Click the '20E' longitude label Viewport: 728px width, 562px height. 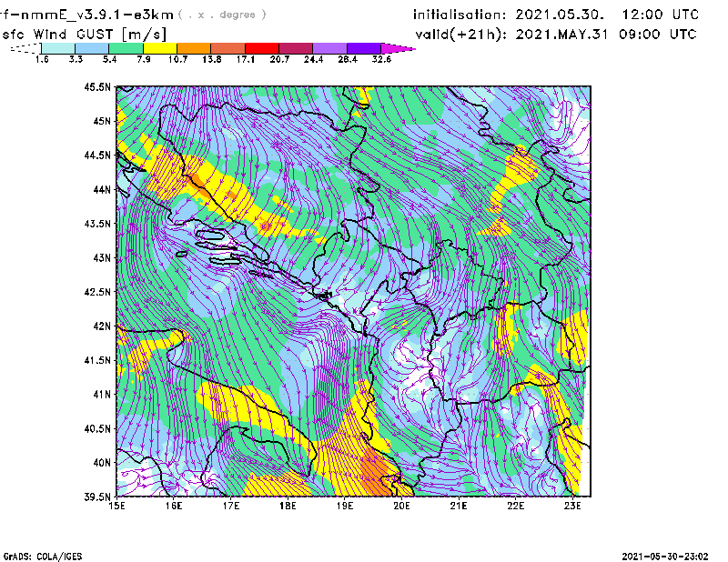(x=401, y=506)
